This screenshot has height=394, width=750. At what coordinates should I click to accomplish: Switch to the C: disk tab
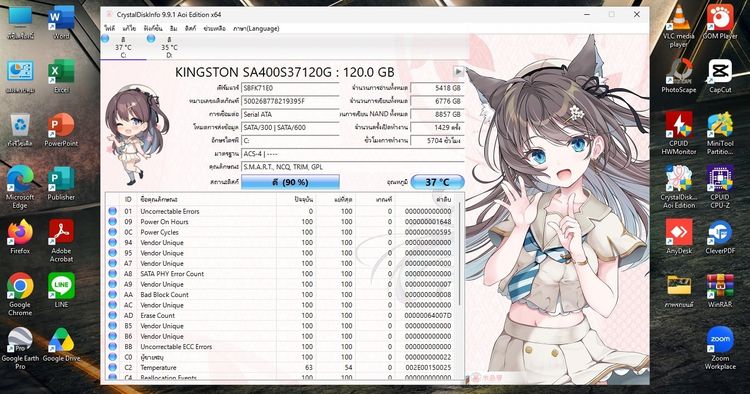point(123,47)
